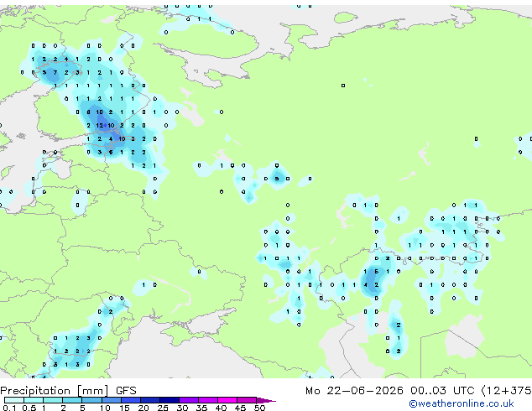The image size is (532, 411).
Task: Click the '45' legend scale label
Action: [x=240, y=408]
